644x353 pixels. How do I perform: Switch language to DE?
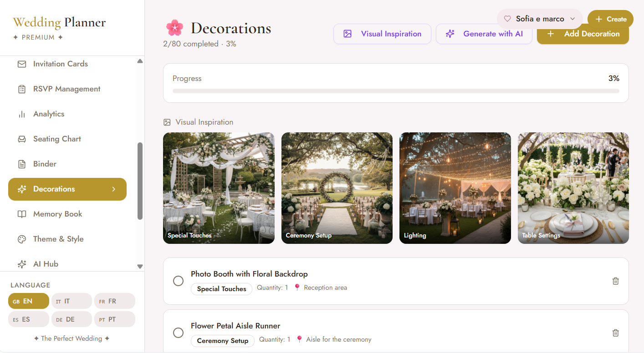click(x=72, y=319)
